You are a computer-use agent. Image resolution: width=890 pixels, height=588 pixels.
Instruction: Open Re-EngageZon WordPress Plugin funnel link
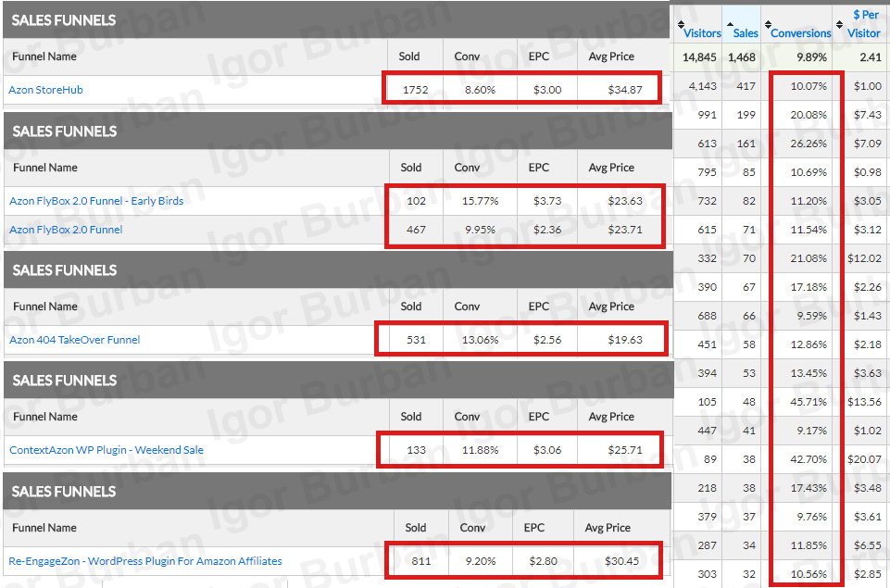pyautogui.click(x=145, y=561)
